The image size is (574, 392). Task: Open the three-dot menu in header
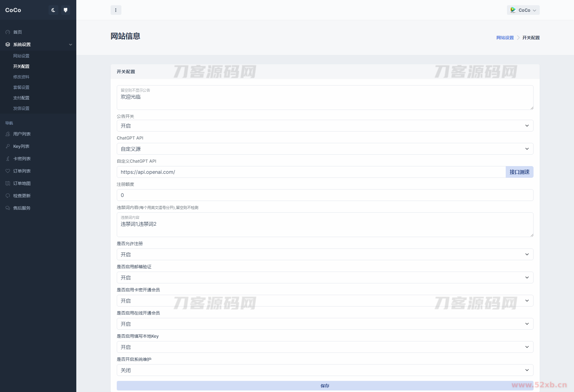pyautogui.click(x=116, y=10)
